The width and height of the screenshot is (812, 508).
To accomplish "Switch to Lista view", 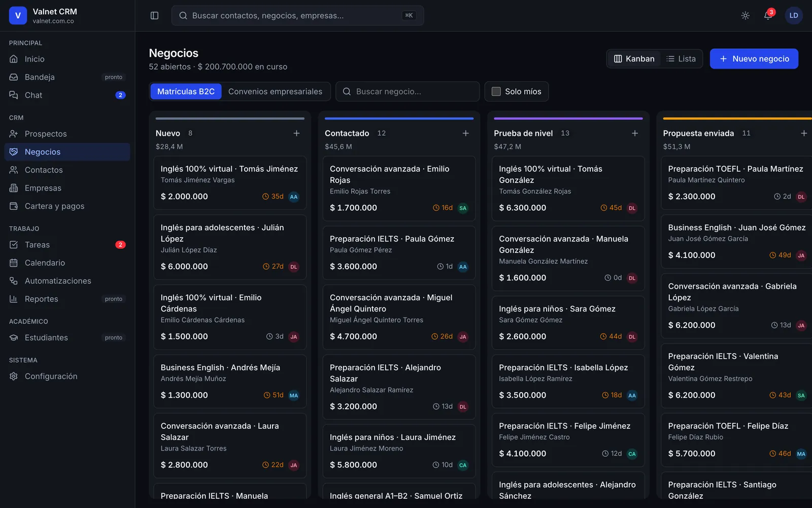I will coord(681,59).
